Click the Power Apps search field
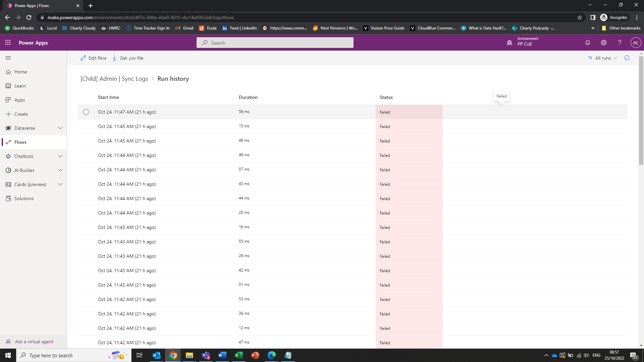This screenshot has height=362, width=644. click(x=275, y=43)
